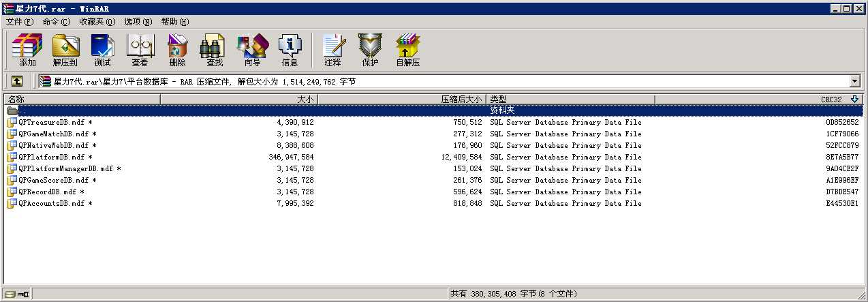Open the Help (帮助) menu
Image resolution: width=868 pixels, height=302 pixels.
click(x=175, y=22)
